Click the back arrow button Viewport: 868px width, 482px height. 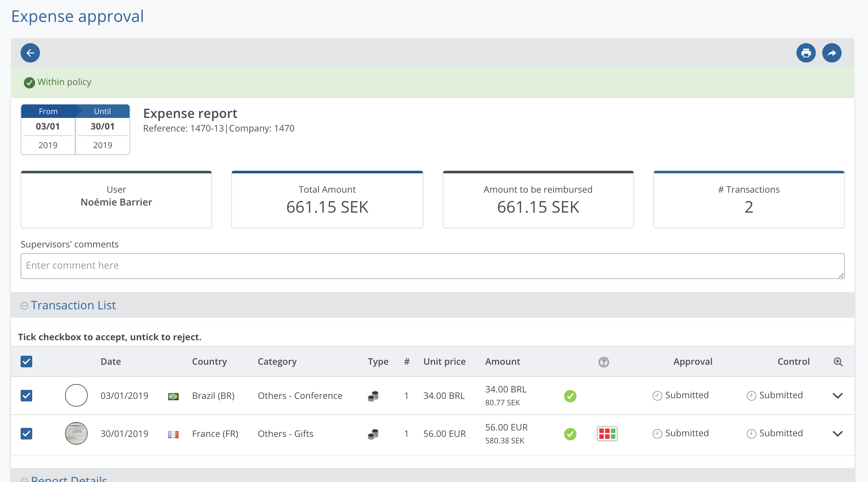click(30, 53)
